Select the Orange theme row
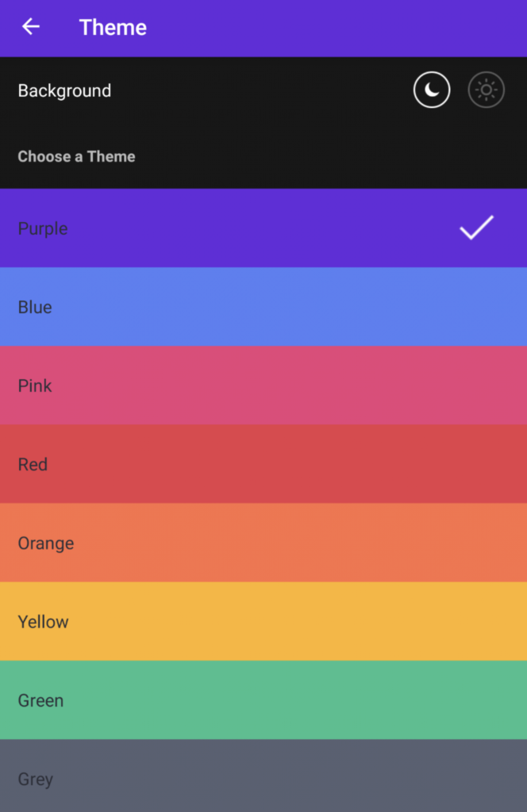Viewport: 527px width, 812px height. click(263, 542)
